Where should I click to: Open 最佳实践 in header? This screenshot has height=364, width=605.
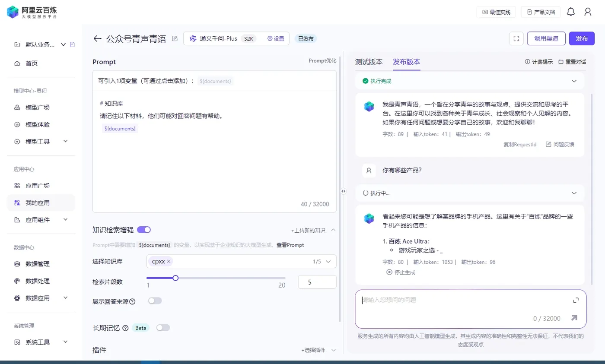(x=496, y=12)
